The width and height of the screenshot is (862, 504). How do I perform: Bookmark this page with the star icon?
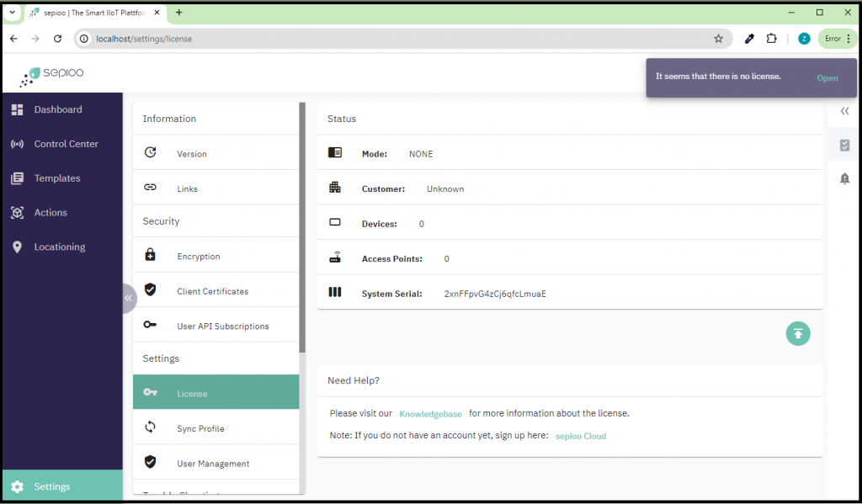pos(718,39)
